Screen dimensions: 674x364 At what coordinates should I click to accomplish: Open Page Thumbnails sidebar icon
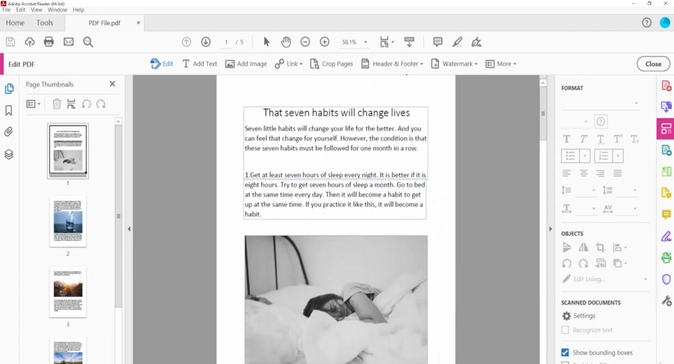(9, 89)
